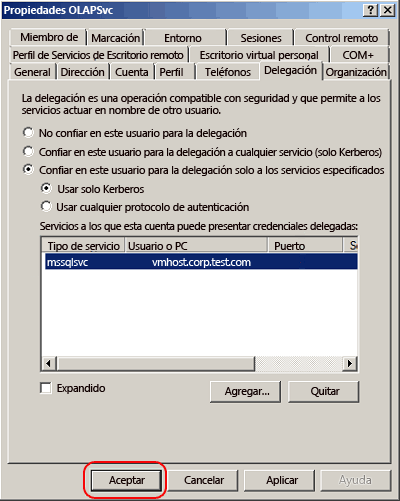This screenshot has height=501, width=400.
Task: Open the Miembro de tab
Action: (49, 37)
